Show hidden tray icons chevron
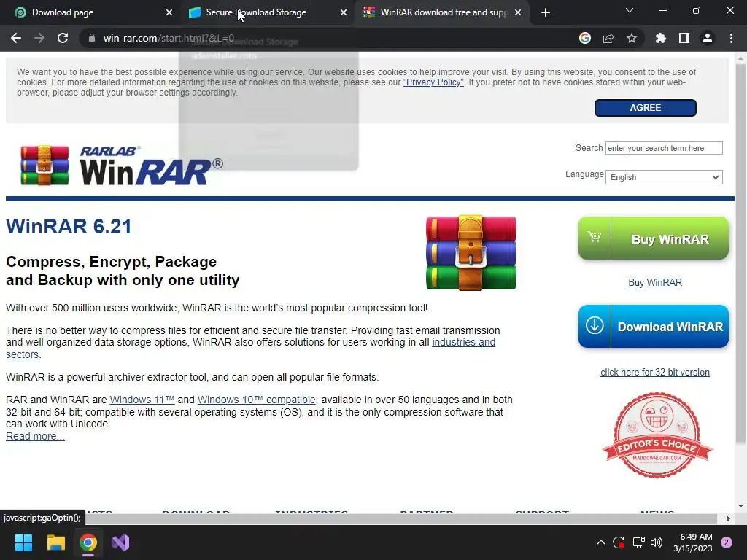747x560 pixels. click(601, 542)
